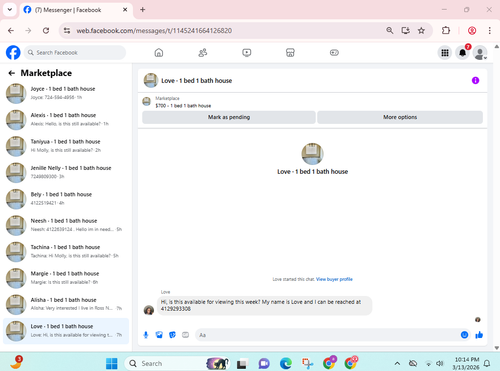Image resolution: width=500 pixels, height=371 pixels.
Task: Open Bely's conversation
Action: tap(66, 198)
